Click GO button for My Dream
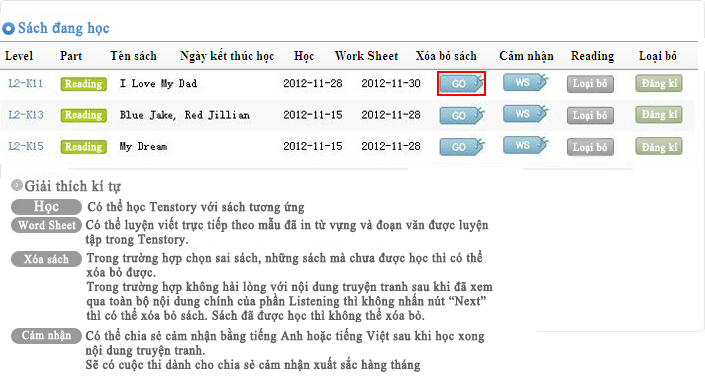 461,147
